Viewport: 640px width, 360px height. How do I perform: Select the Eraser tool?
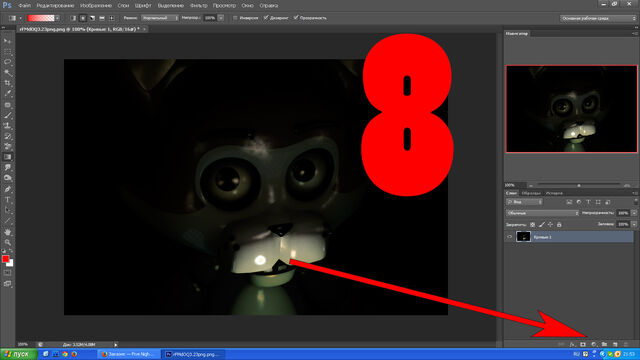[7, 147]
